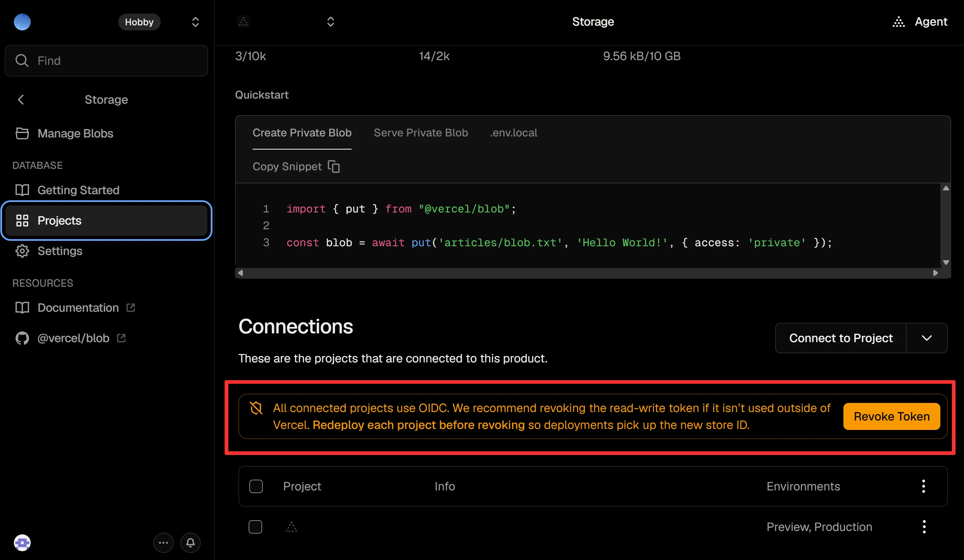Click the @vercel/blob external-link arrow icon

(121, 338)
